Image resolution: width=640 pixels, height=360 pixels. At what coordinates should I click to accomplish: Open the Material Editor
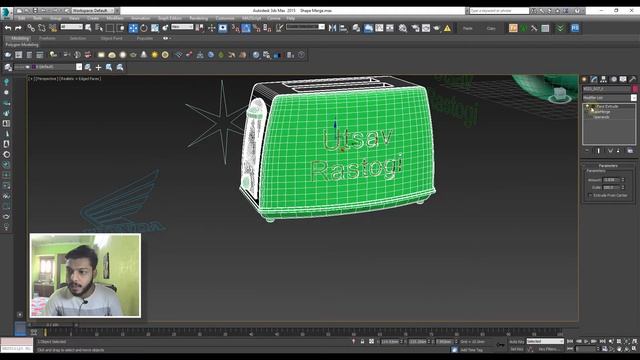click(403, 28)
